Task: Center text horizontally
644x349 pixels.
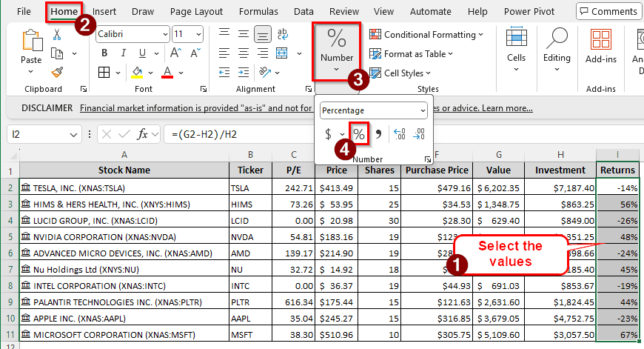Action: [x=244, y=53]
